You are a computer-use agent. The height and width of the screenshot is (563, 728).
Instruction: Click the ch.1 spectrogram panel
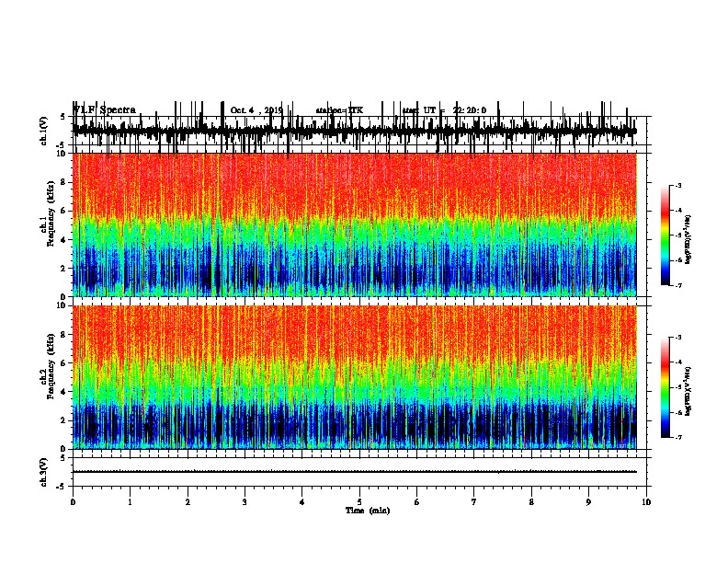click(355, 224)
